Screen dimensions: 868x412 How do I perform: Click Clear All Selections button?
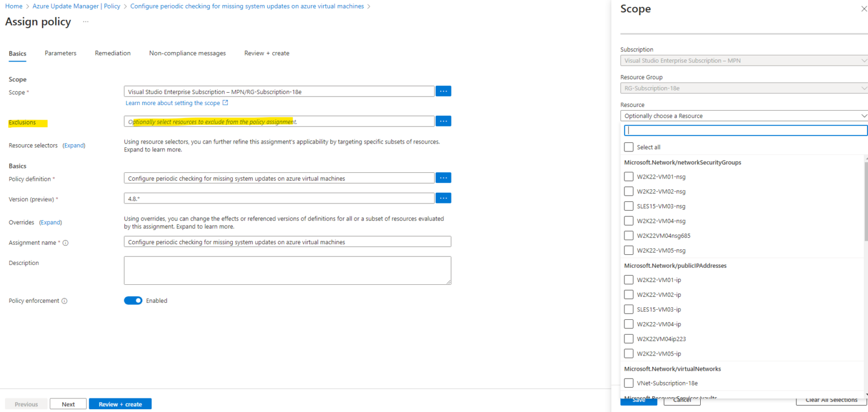click(831, 400)
